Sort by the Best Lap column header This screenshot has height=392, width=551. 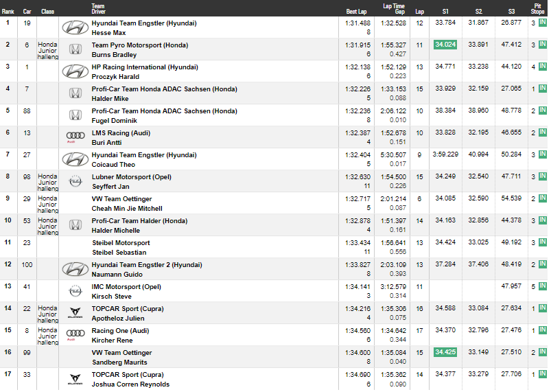(x=356, y=12)
